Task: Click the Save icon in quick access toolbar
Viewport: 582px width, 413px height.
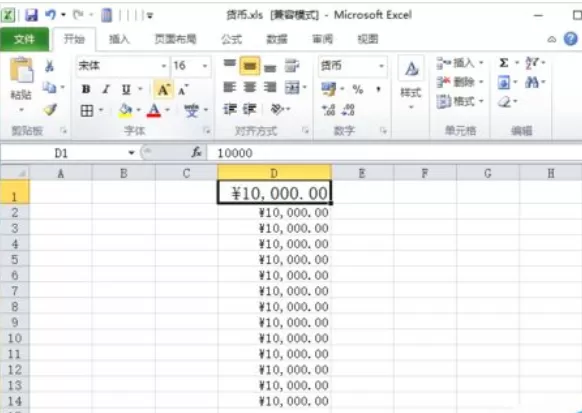Action: 32,15
